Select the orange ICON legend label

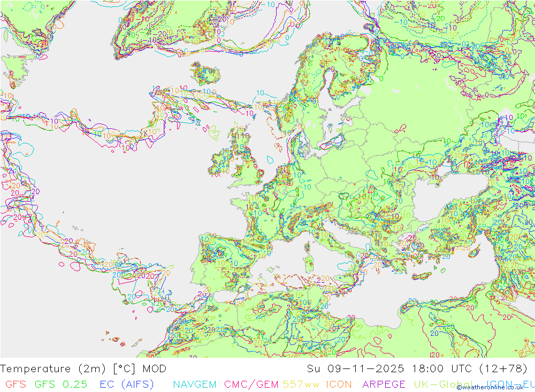pyautogui.click(x=339, y=384)
